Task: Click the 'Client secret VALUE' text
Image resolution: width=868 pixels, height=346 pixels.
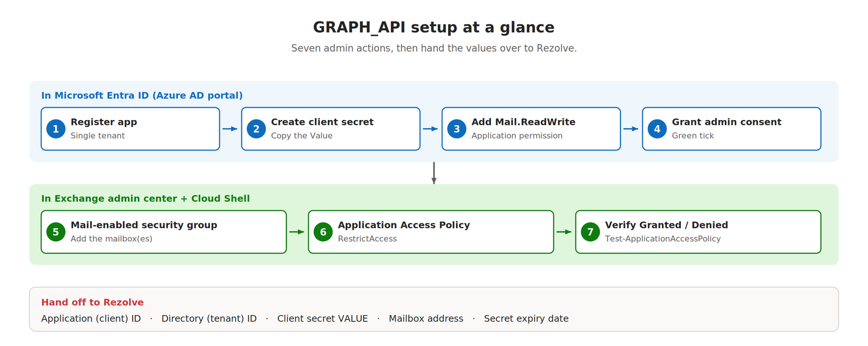Action: [323, 319]
